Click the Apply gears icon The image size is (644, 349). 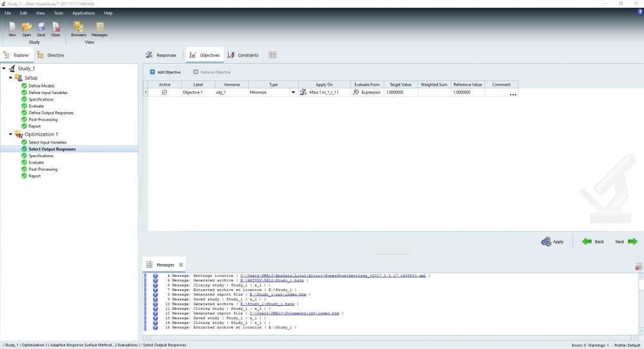[546, 242]
